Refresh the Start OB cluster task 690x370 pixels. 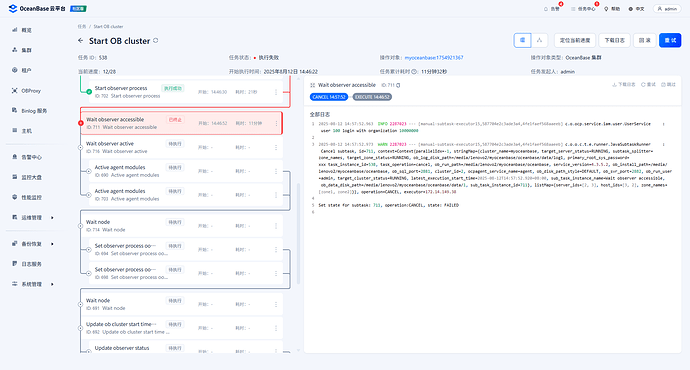point(156,40)
